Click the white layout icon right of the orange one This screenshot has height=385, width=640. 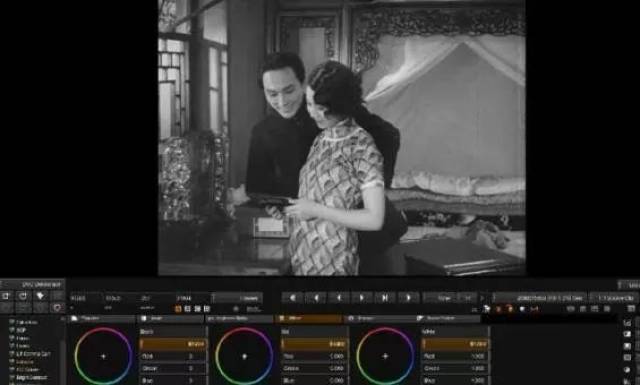(188, 309)
